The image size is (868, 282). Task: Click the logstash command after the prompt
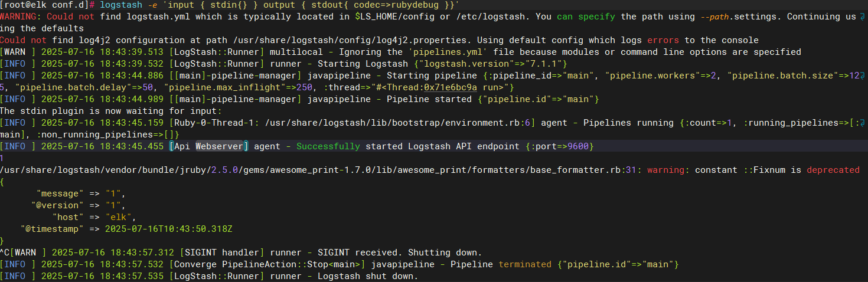coord(120,5)
